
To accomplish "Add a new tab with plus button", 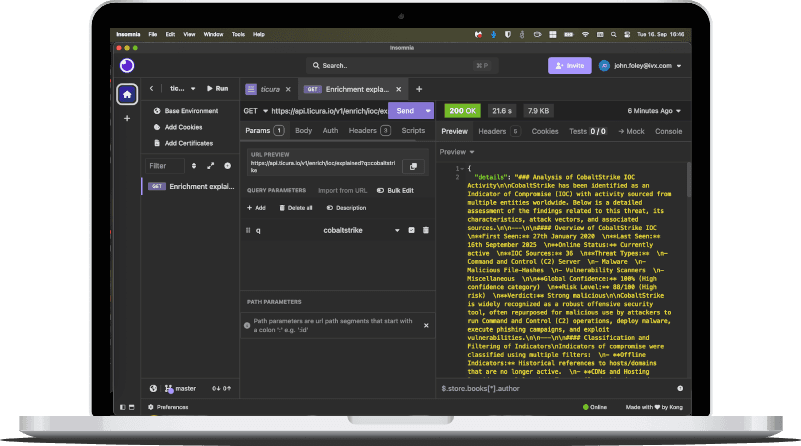I will click(x=419, y=89).
